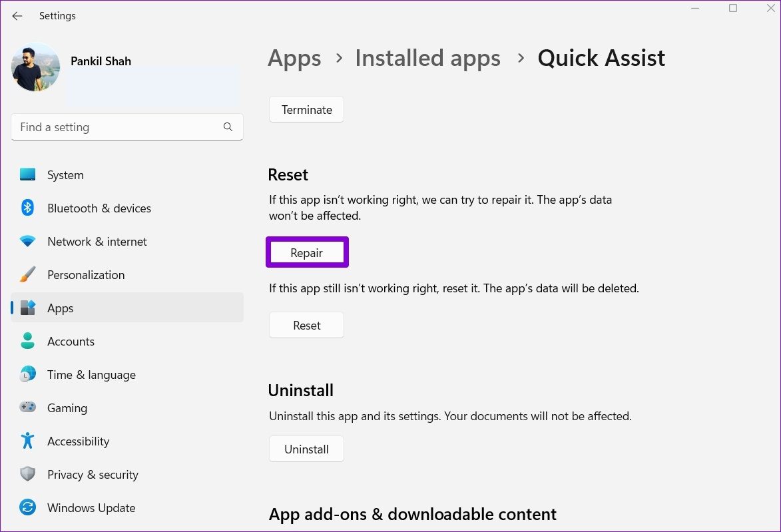
Task: Click the Privacy shield icon
Action: coord(27,473)
